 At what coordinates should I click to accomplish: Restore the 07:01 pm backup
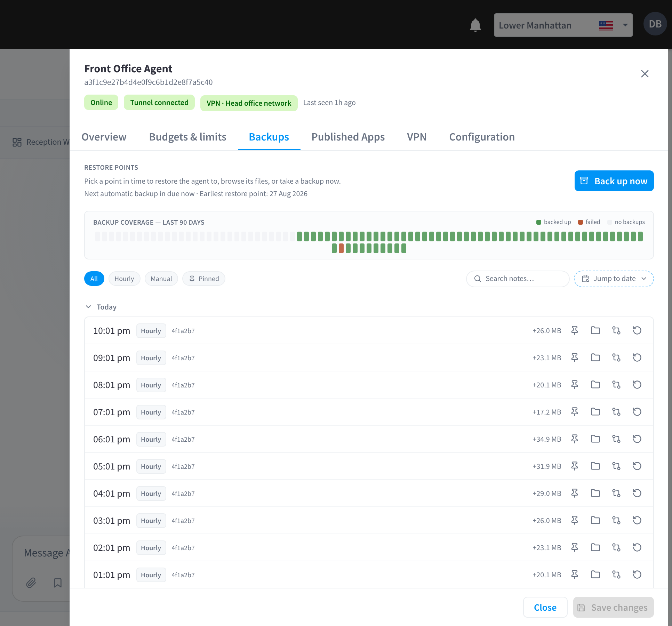(x=637, y=412)
